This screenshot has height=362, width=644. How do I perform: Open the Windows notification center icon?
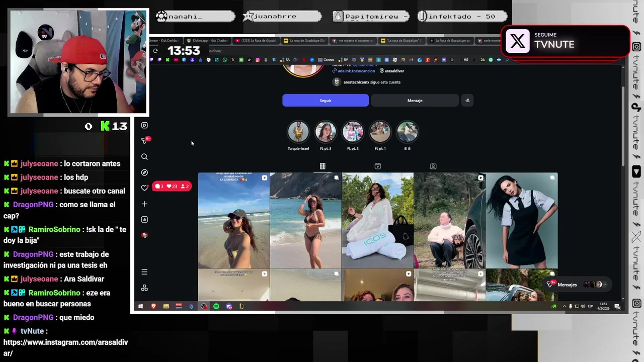point(617,306)
